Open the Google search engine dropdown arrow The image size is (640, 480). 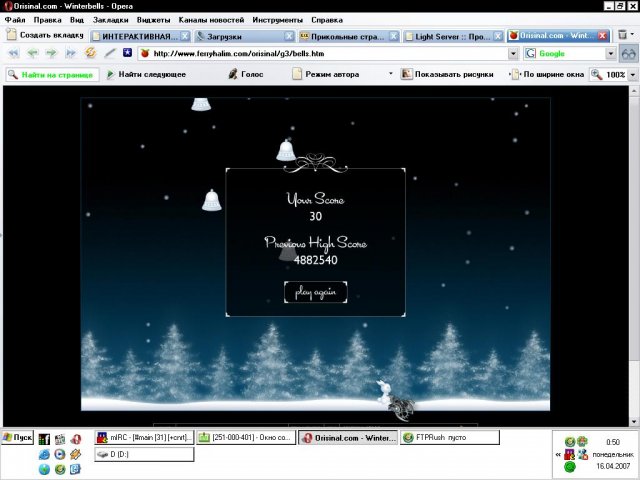click(x=611, y=53)
